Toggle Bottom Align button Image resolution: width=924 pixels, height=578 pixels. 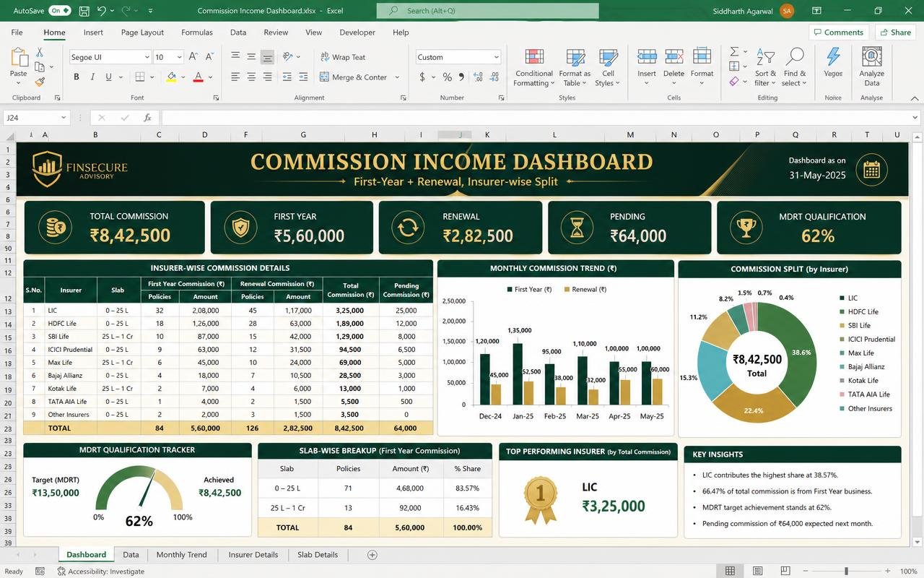coord(267,56)
